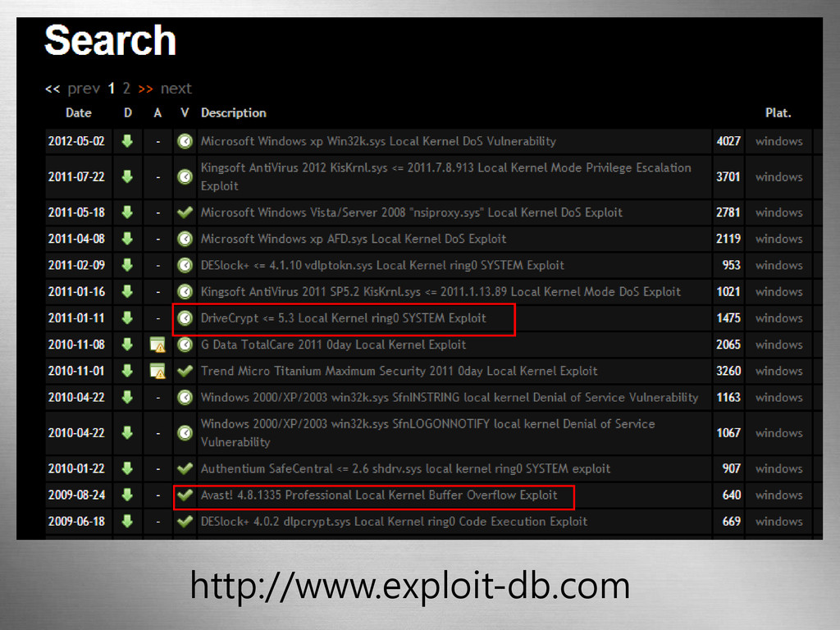Open win32k.sys SfnINSTRING Denial of Service entry
This screenshot has width=840, height=630.
point(450,398)
